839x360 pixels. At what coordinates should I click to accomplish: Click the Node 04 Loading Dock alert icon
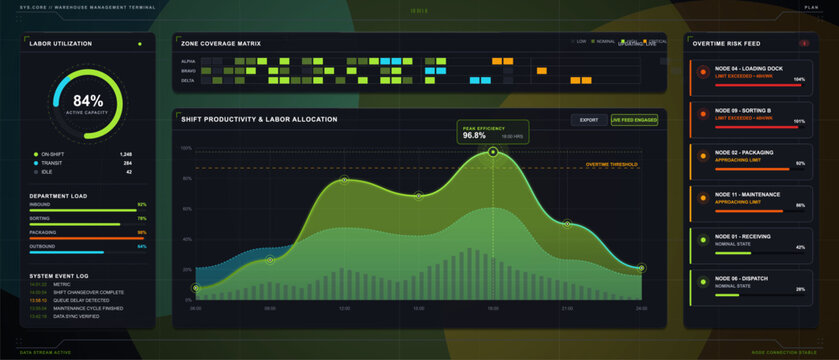pos(703,72)
